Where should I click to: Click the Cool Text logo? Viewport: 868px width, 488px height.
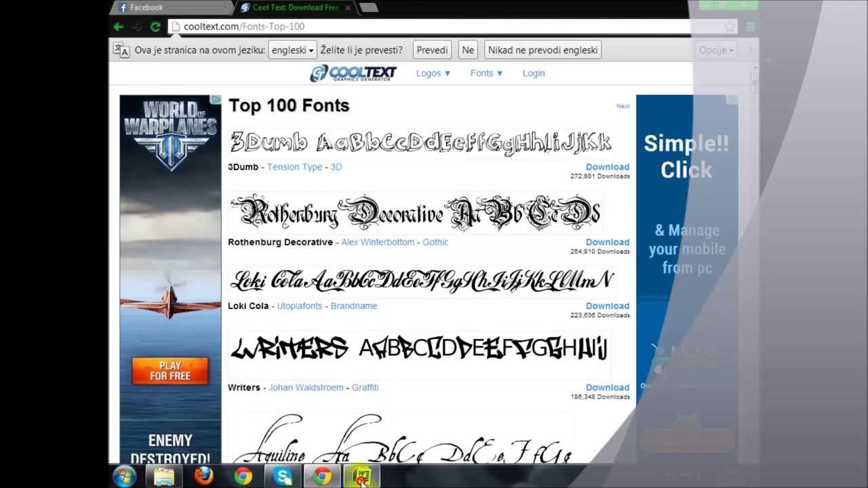[x=353, y=73]
